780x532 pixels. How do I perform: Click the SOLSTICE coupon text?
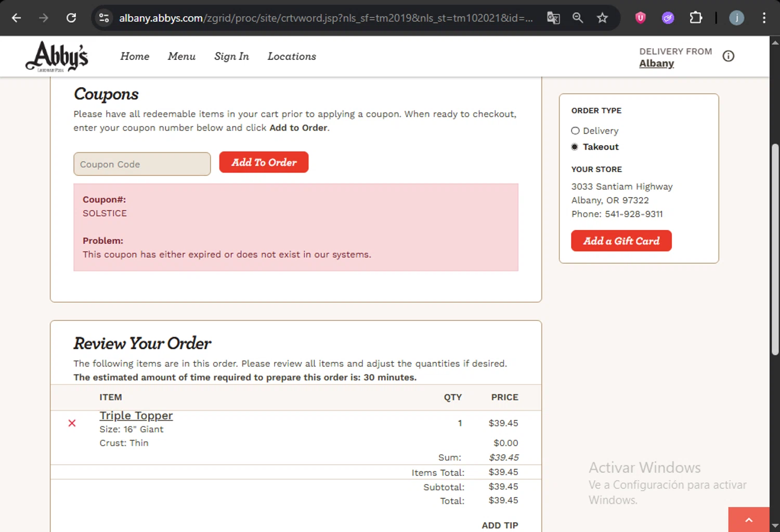click(x=105, y=213)
